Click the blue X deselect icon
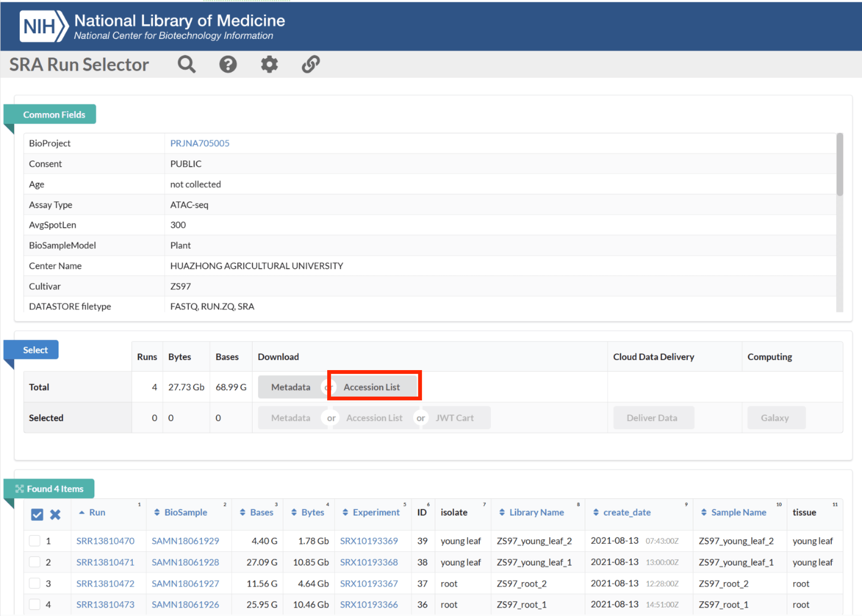This screenshot has height=616, width=862. point(55,514)
